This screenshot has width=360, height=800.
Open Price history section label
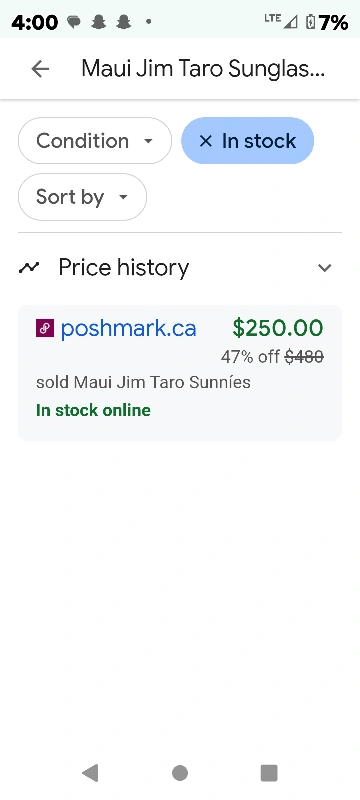pyautogui.click(x=124, y=267)
